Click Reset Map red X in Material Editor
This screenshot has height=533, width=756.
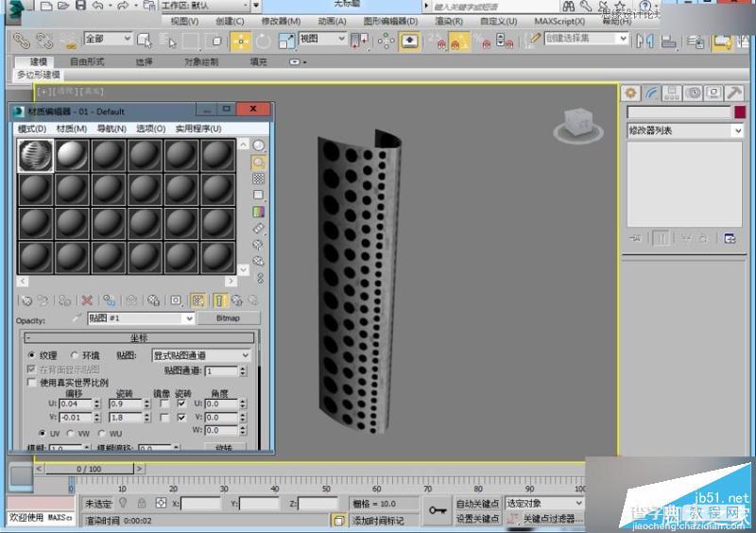point(87,301)
